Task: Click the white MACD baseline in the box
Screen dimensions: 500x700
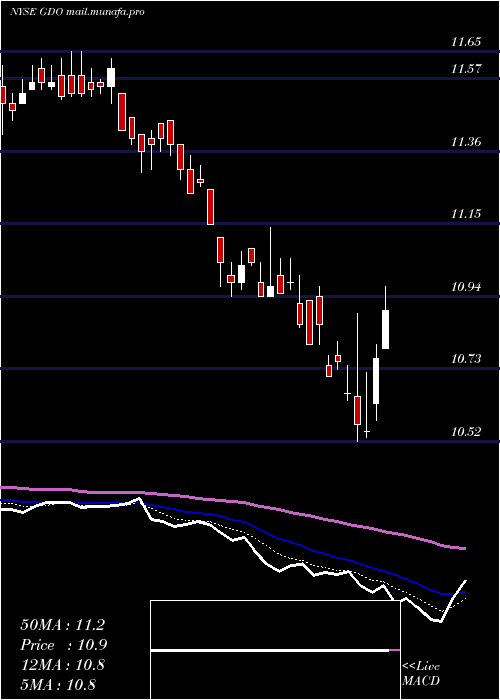Action: point(270,651)
